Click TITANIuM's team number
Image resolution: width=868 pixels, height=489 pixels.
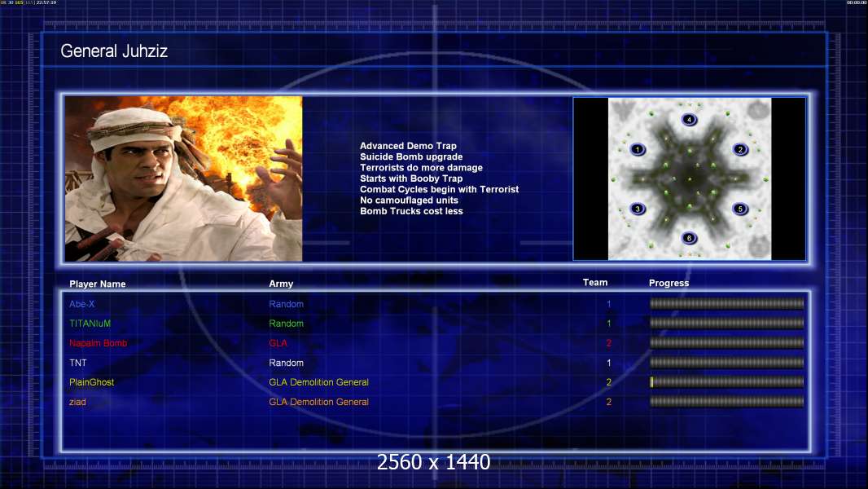[x=608, y=324]
